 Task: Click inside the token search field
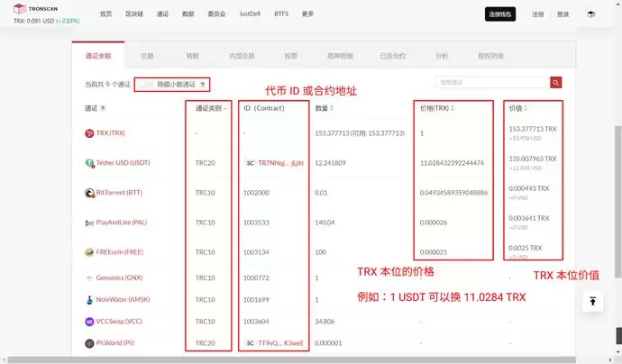[x=493, y=83]
